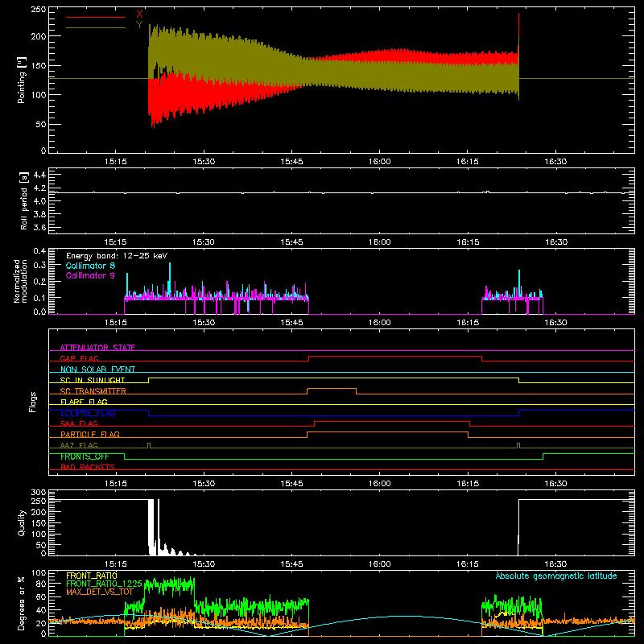The height and width of the screenshot is (644, 644).
Task: Select the FRONTS_OFF flag label
Action: tap(85, 456)
